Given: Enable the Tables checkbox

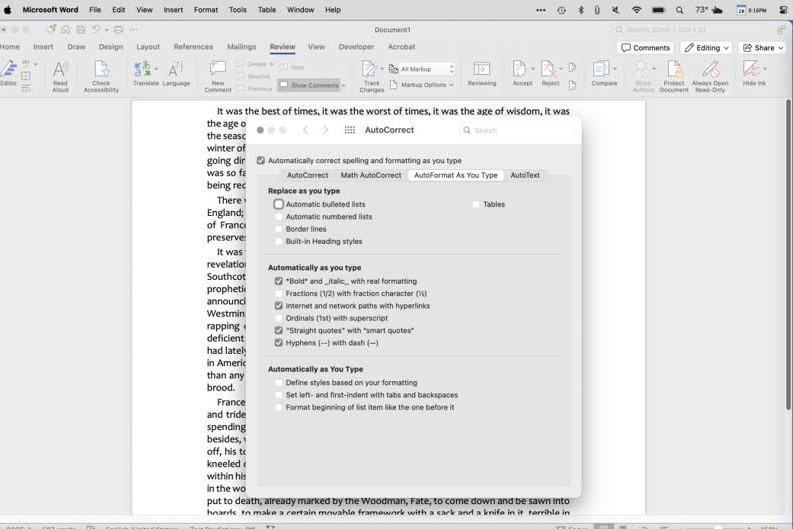Looking at the screenshot, I should (x=476, y=204).
